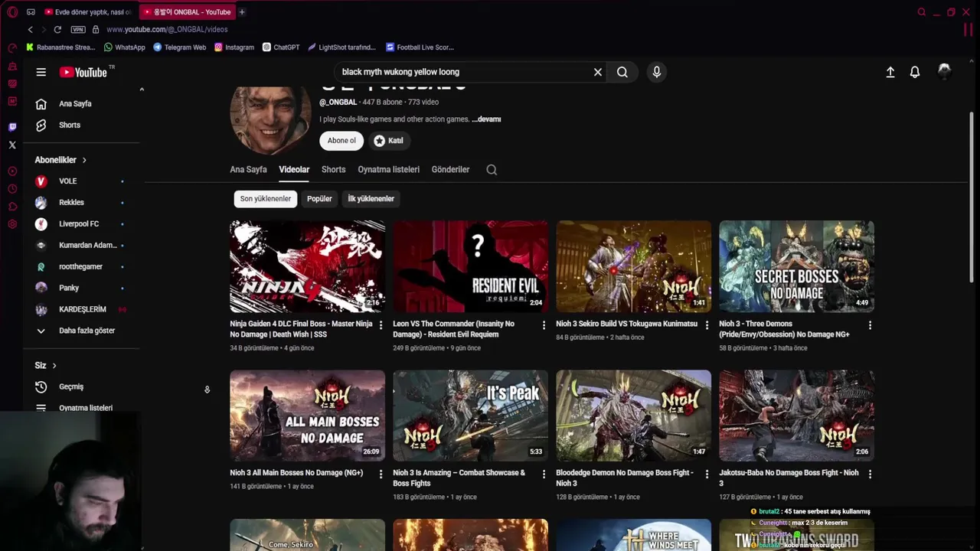The height and width of the screenshot is (551, 980).
Task: Open the Instagram bookmark
Action: point(234,47)
